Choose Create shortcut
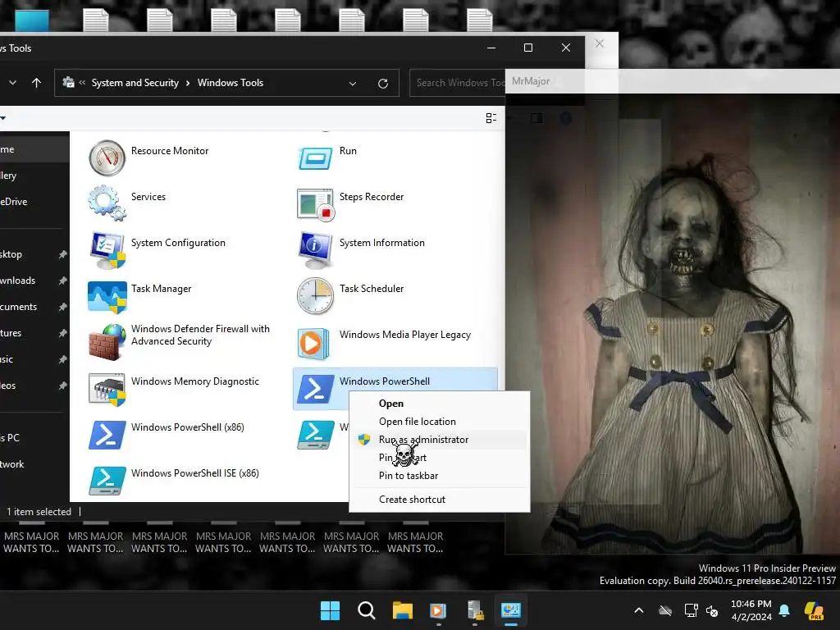Image resolution: width=840 pixels, height=630 pixels. [x=440, y=500]
